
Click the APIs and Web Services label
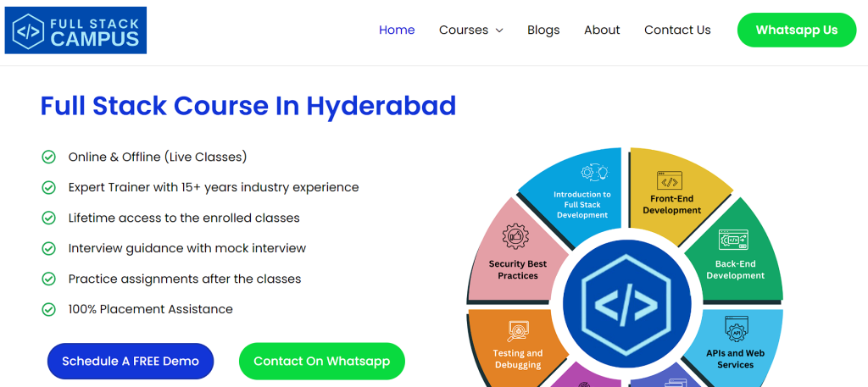tap(735, 359)
